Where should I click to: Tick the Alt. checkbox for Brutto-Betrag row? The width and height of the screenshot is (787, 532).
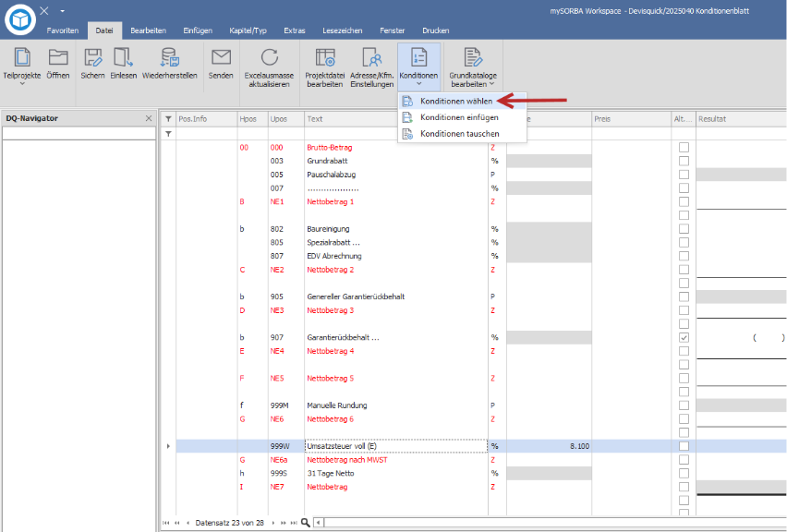click(684, 148)
